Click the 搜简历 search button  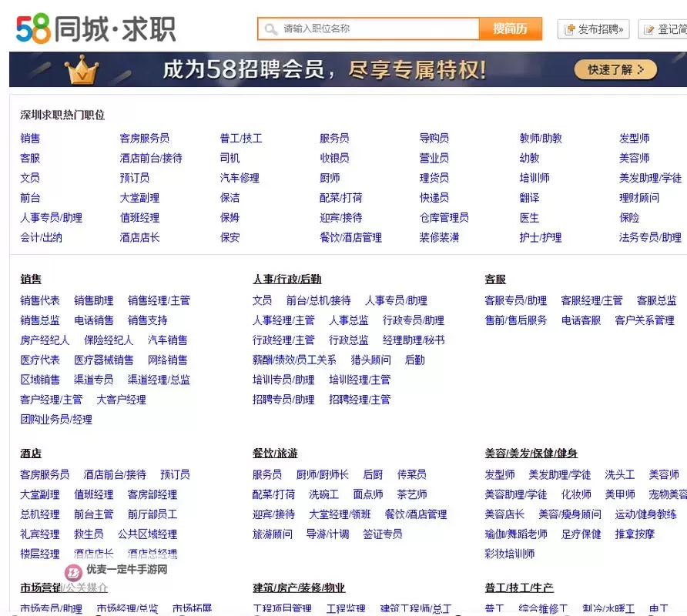511,29
